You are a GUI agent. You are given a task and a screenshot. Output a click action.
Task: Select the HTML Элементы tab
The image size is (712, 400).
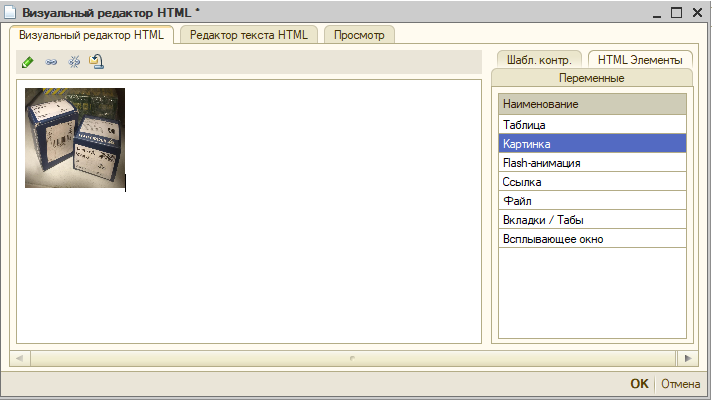[x=640, y=59]
